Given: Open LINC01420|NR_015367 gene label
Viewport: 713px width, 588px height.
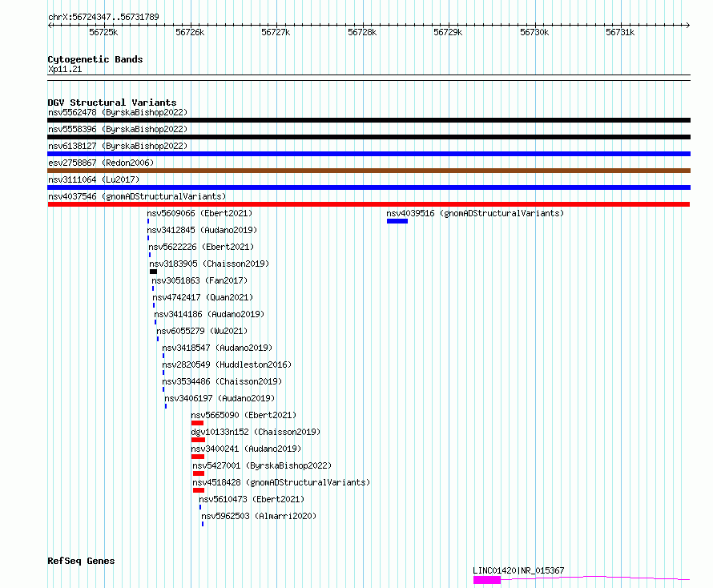Looking at the screenshot, I should click(518, 570).
